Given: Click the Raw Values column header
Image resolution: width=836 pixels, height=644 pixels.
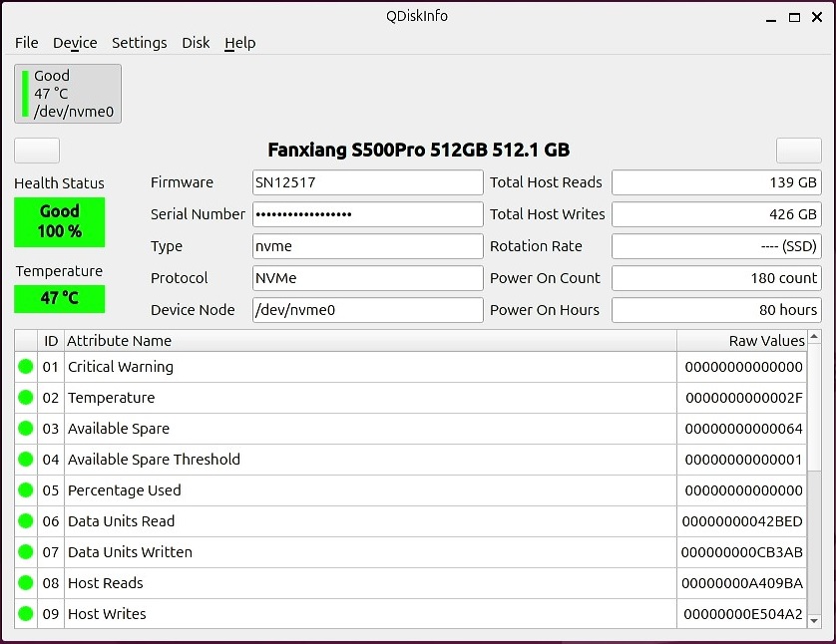Looking at the screenshot, I should [742, 341].
